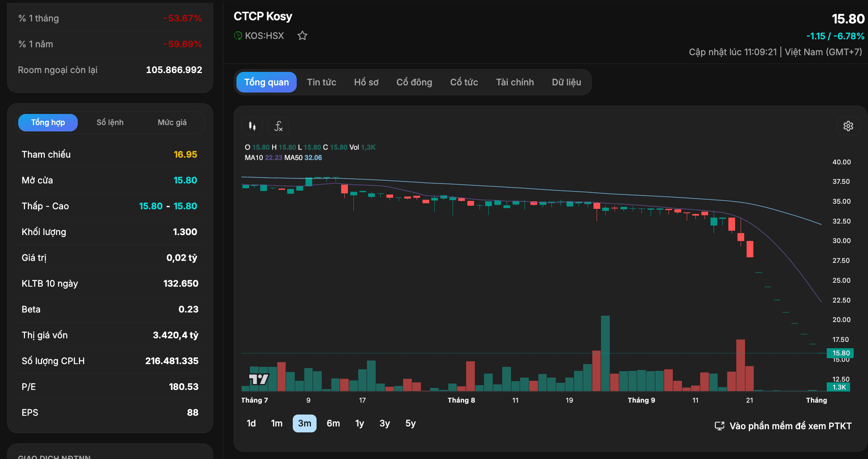
Task: Set chart range to 1m
Action: coord(277,423)
